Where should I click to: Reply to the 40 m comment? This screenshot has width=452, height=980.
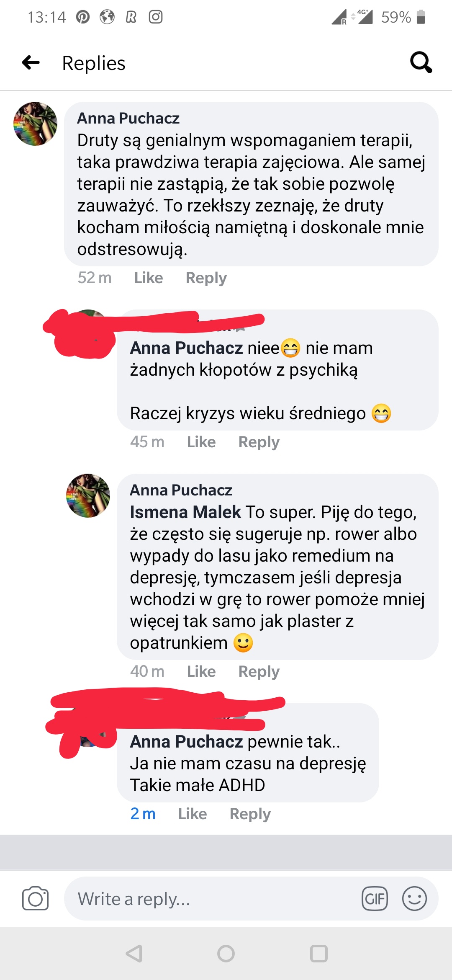[259, 671]
